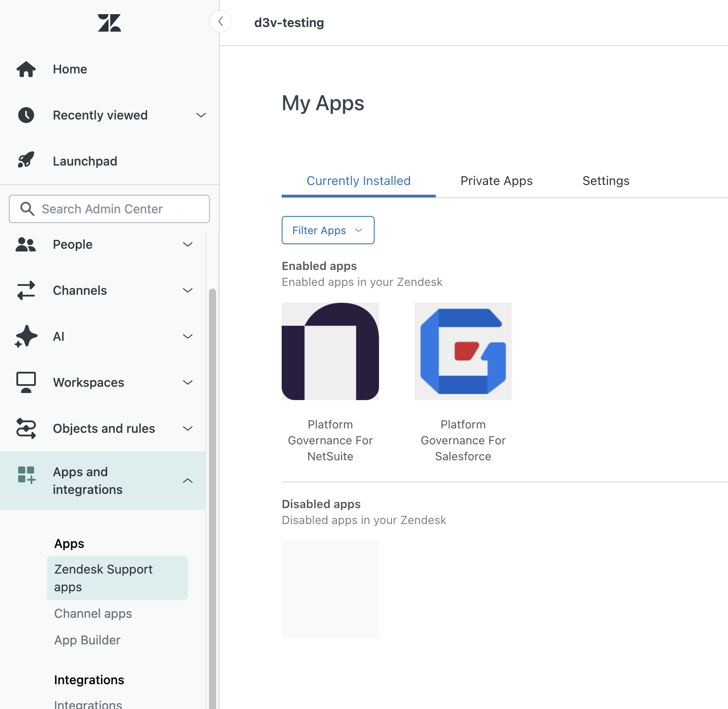This screenshot has width=728, height=709.
Task: Open Platform Governance For NetSuite app
Action: click(x=330, y=351)
